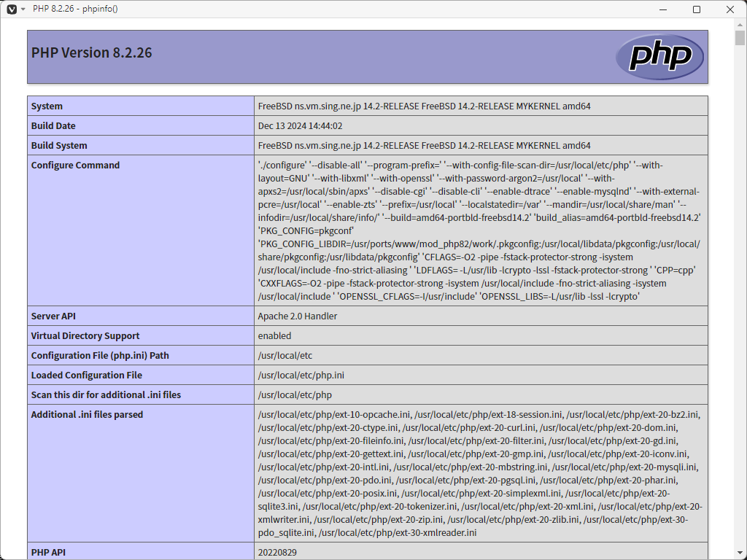
Task: Click the Configure Command label
Action: [75, 166]
